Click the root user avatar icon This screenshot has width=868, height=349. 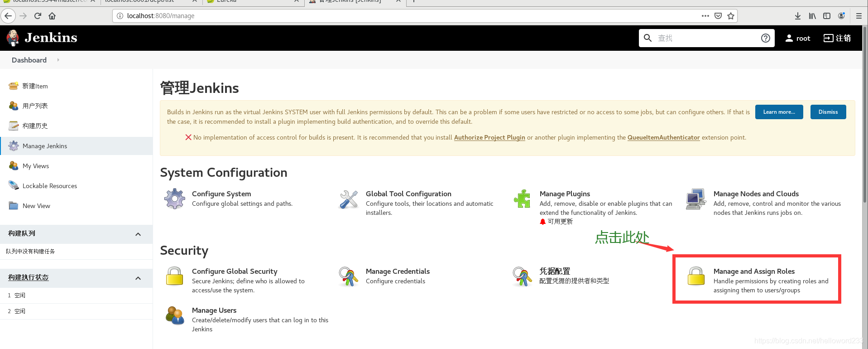(x=789, y=38)
